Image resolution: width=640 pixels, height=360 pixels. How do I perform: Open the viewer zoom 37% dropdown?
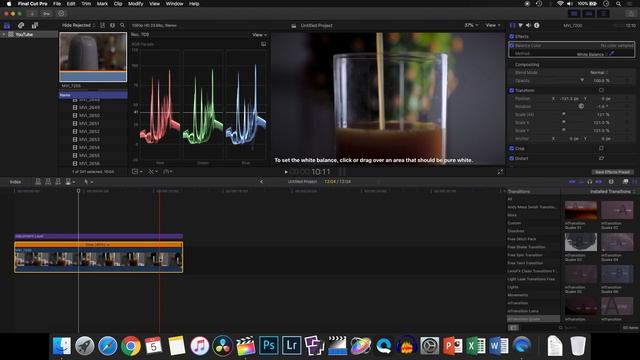click(471, 25)
